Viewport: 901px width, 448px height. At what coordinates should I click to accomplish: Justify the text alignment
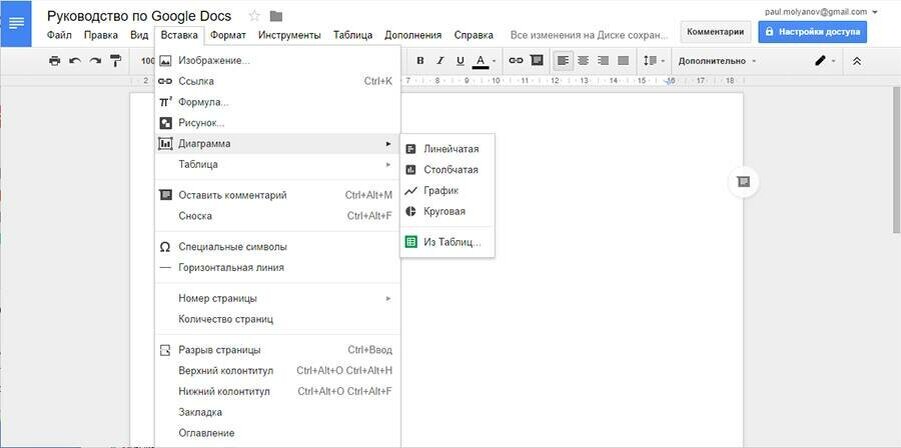pyautogui.click(x=623, y=60)
